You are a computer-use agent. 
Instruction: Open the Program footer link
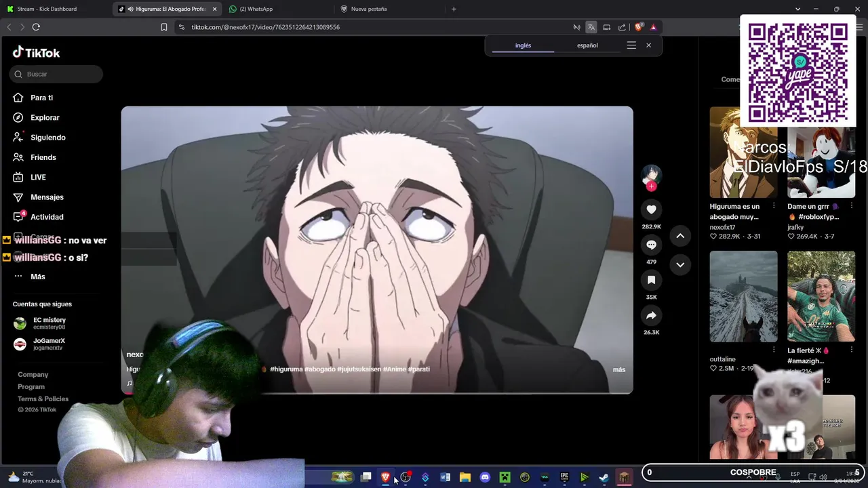coord(31,386)
